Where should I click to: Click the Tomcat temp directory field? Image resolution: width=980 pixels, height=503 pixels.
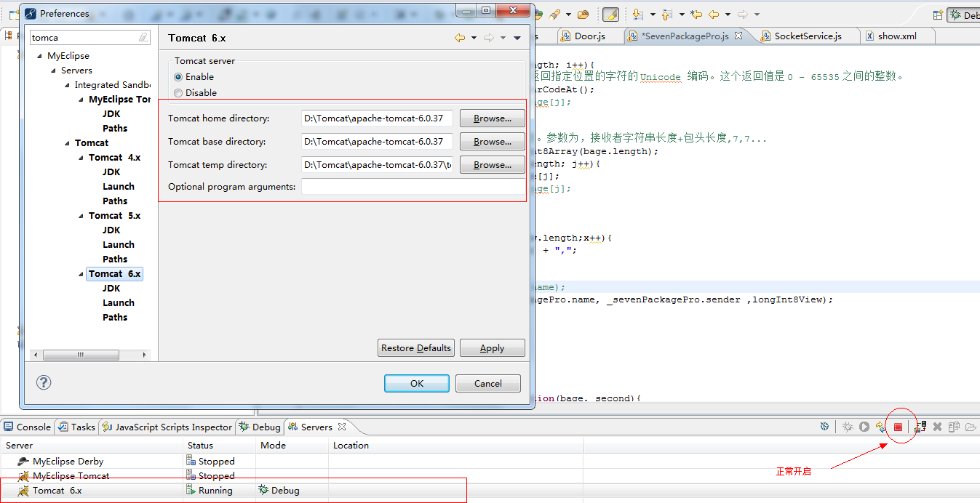[x=377, y=165]
